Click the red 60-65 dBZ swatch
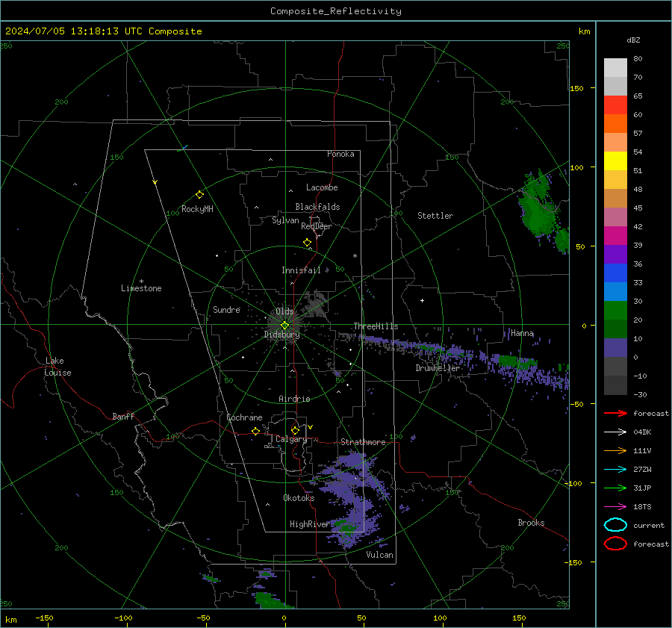This screenshot has height=628, width=672. coord(615,105)
